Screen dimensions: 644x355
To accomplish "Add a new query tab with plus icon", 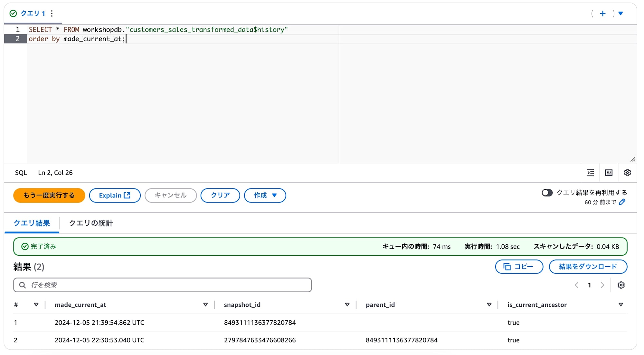I will [602, 14].
